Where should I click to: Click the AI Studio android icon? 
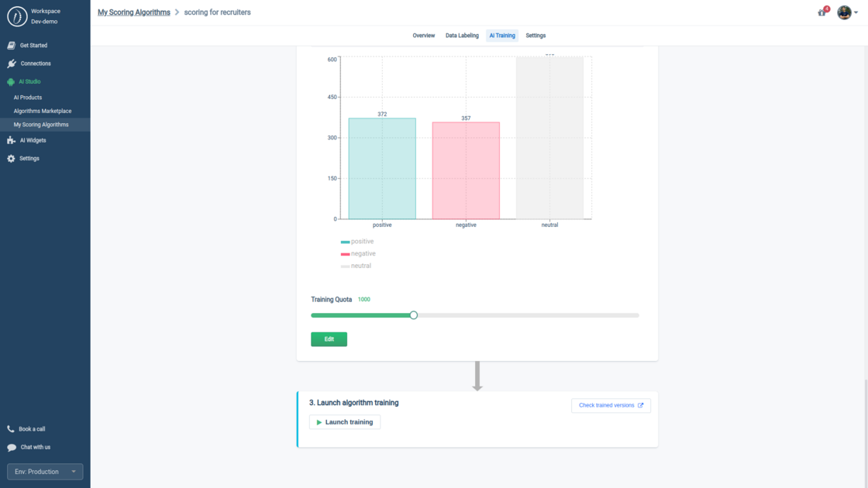click(11, 82)
